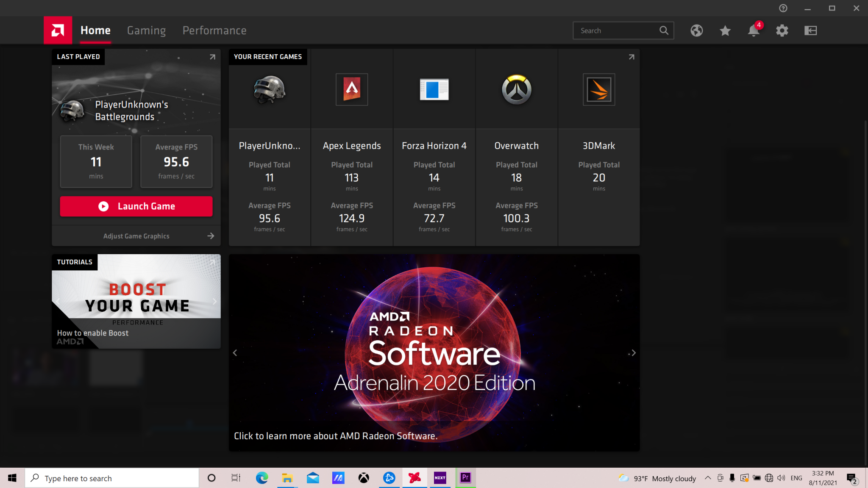Click the taskbar search box

112,478
